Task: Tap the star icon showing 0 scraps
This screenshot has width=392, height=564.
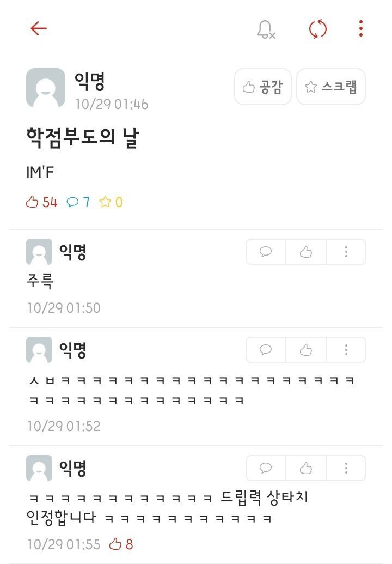Action: (x=107, y=201)
